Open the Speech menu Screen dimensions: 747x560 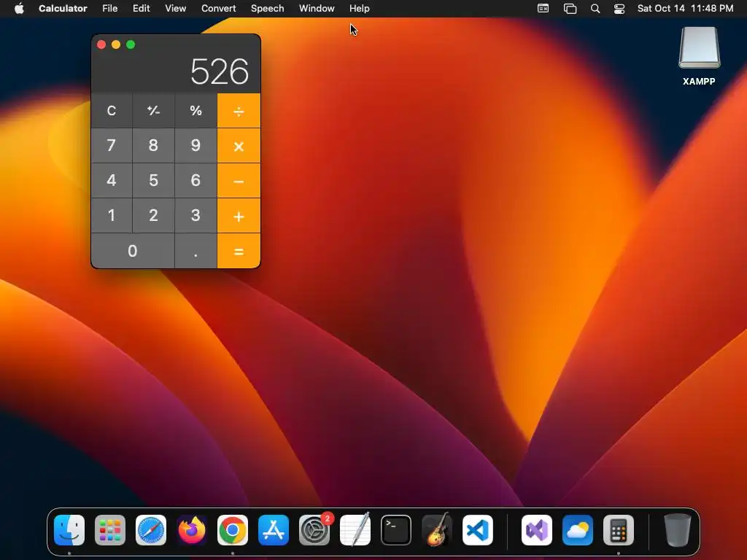(x=267, y=9)
